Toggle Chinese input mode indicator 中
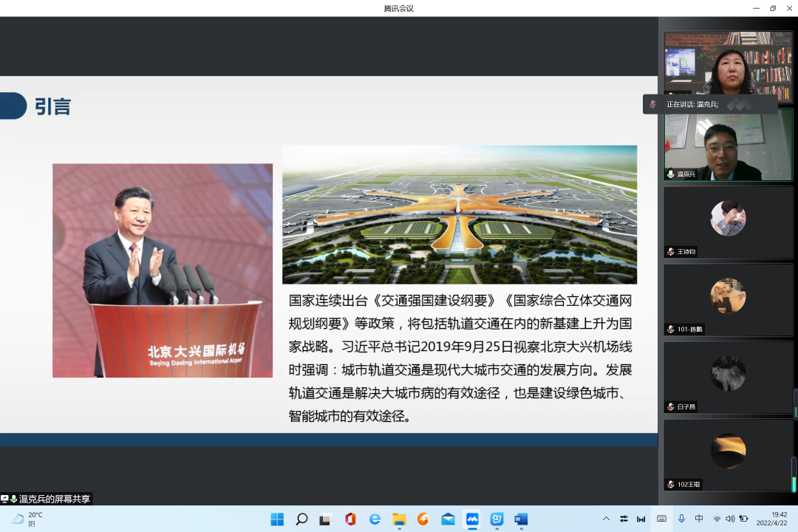The image size is (798, 532). (699, 519)
